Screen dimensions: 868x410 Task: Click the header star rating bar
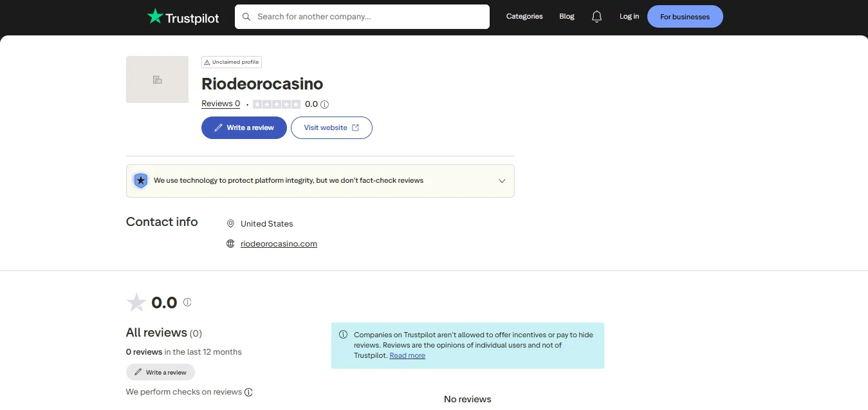point(277,104)
